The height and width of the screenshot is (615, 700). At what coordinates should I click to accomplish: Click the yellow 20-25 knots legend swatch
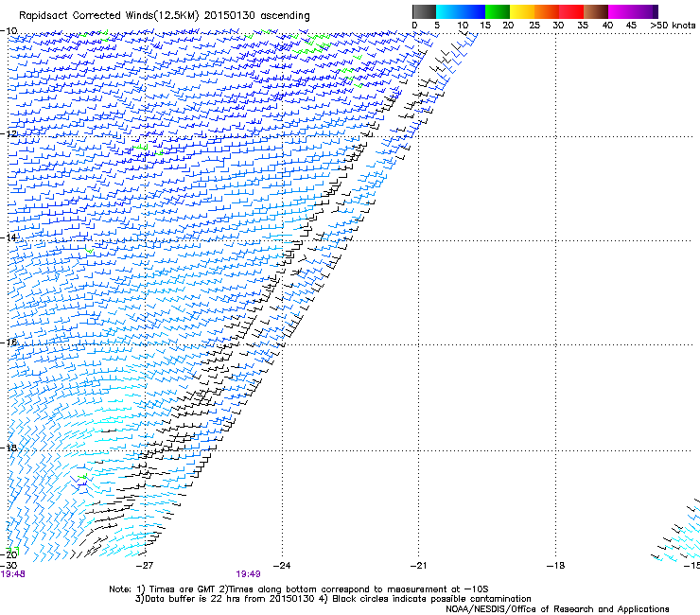click(x=522, y=11)
